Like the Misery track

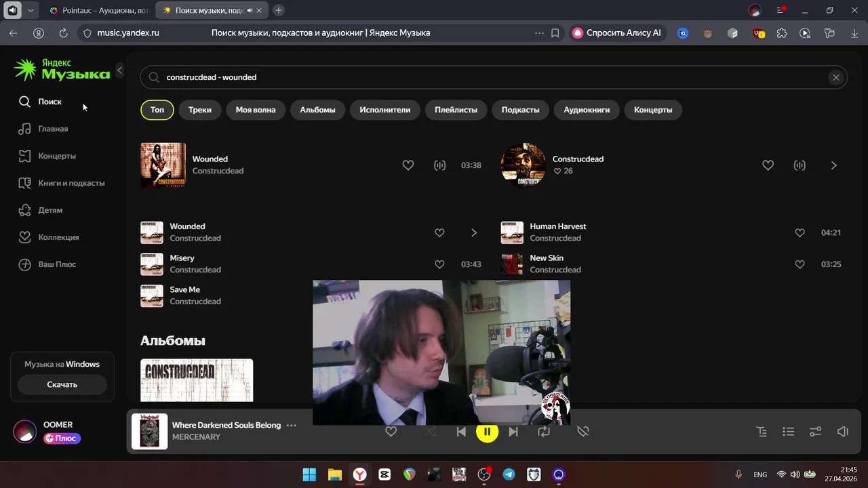[439, 264]
